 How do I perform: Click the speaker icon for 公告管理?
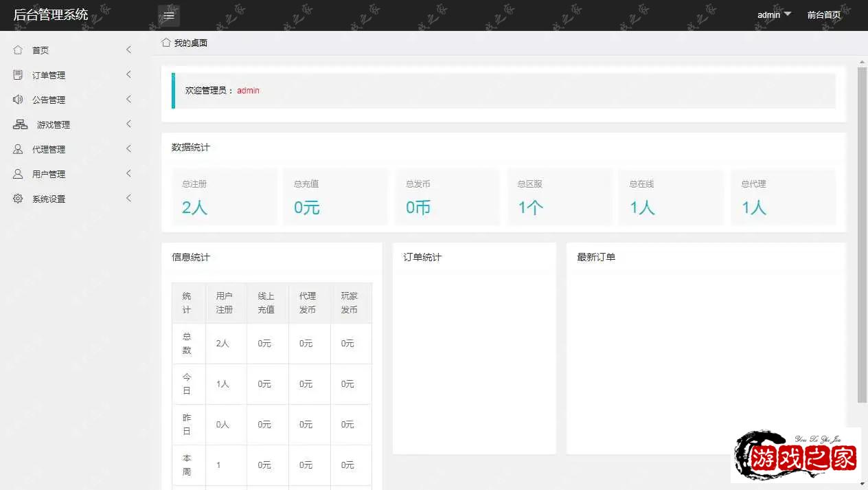pyautogui.click(x=18, y=100)
